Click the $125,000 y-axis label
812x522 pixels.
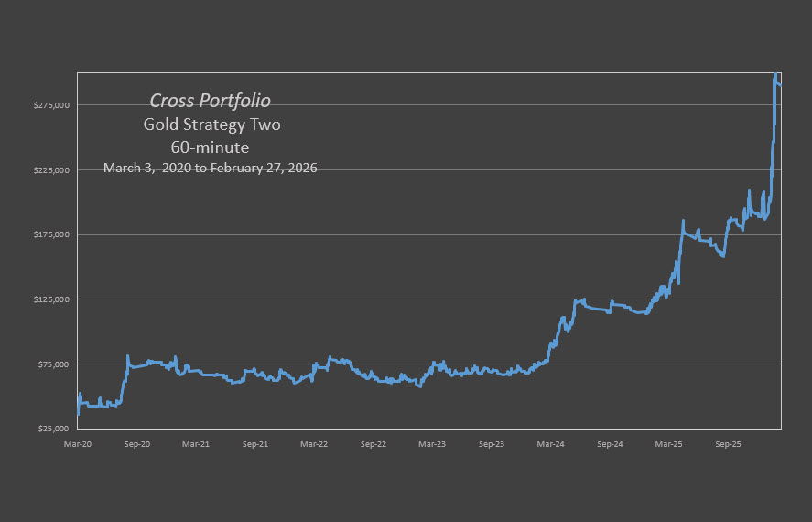coord(50,299)
